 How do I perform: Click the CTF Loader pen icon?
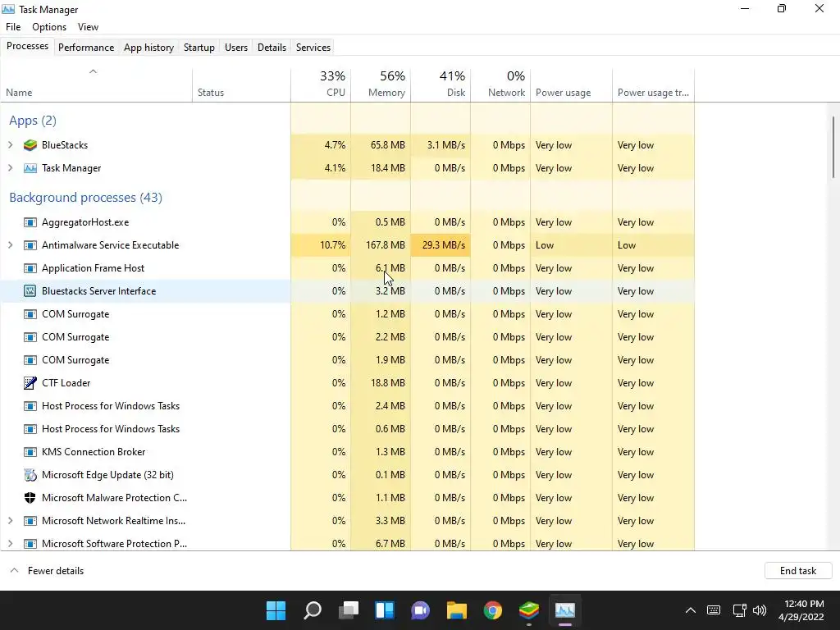[x=30, y=383]
